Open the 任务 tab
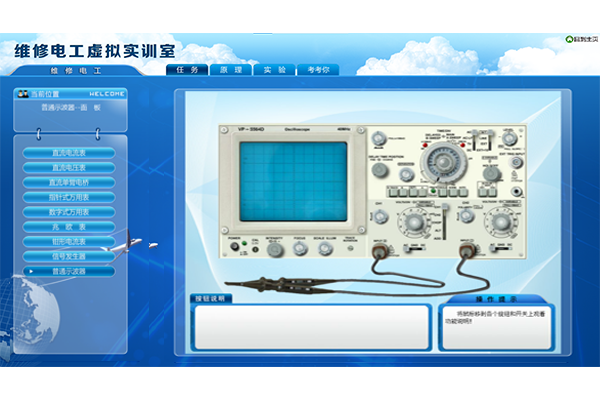 186,70
